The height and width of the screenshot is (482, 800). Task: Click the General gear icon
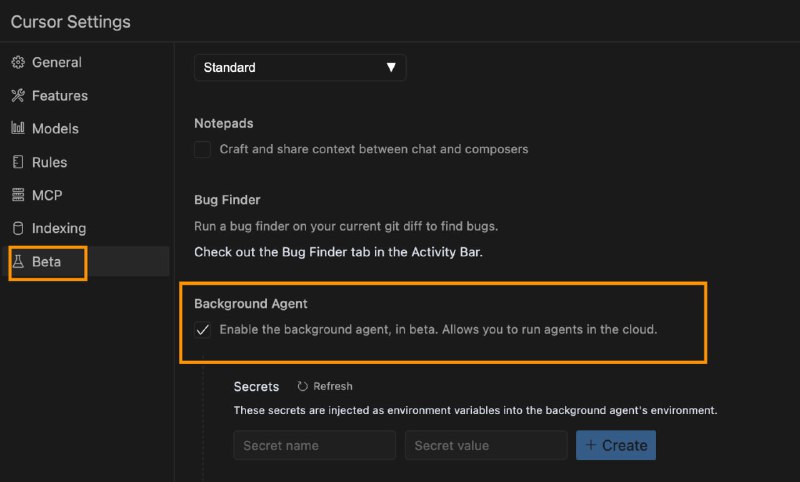(x=18, y=62)
